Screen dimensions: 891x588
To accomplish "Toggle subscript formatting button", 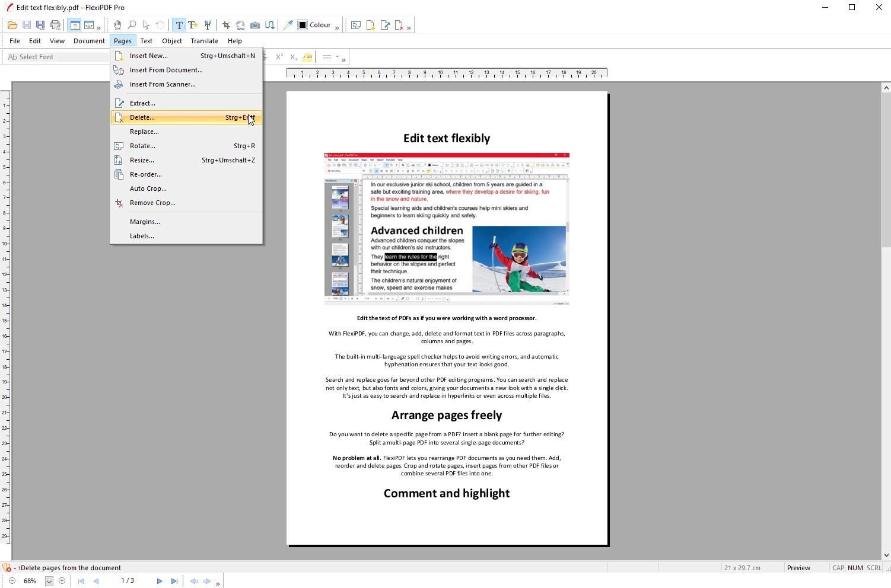I will pyautogui.click(x=294, y=57).
